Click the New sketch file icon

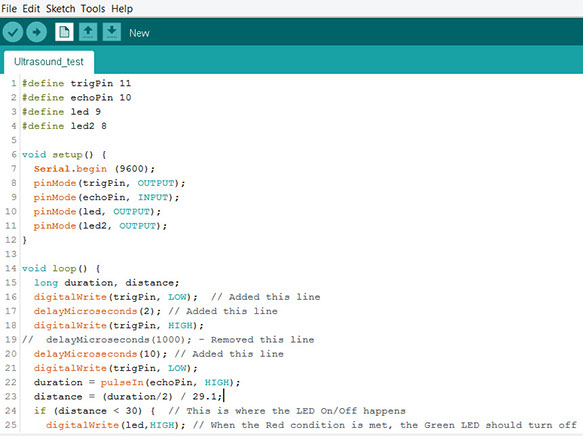click(x=64, y=32)
